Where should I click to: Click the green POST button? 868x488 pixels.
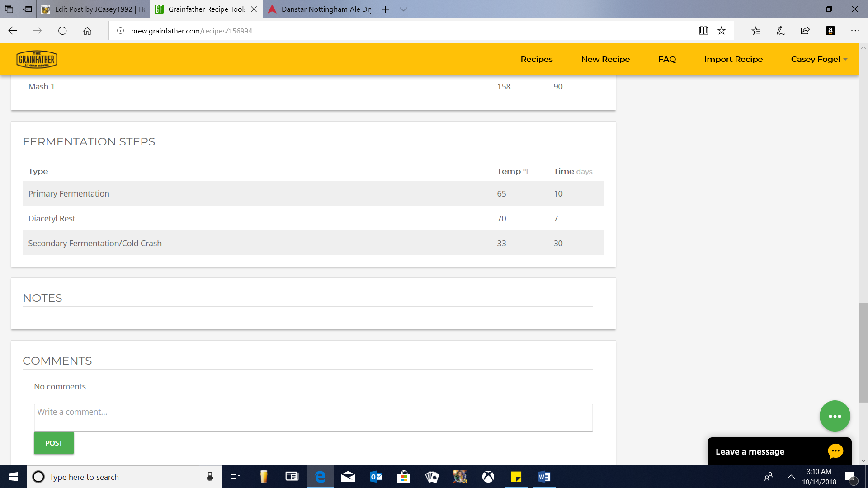point(54,443)
